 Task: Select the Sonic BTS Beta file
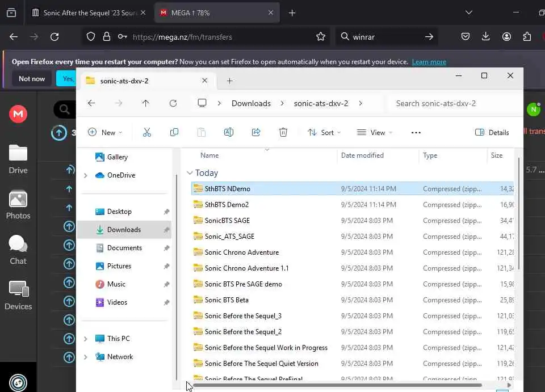(x=352, y=300)
